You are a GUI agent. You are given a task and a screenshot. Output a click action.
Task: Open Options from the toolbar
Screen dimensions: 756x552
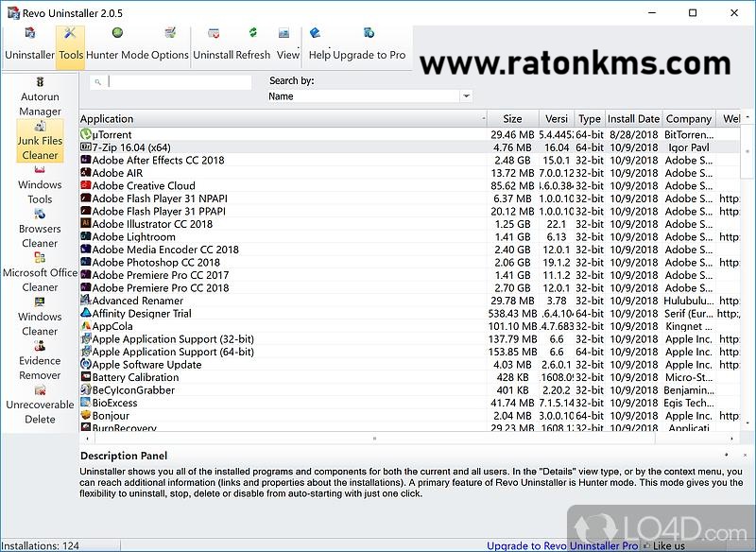click(170, 33)
